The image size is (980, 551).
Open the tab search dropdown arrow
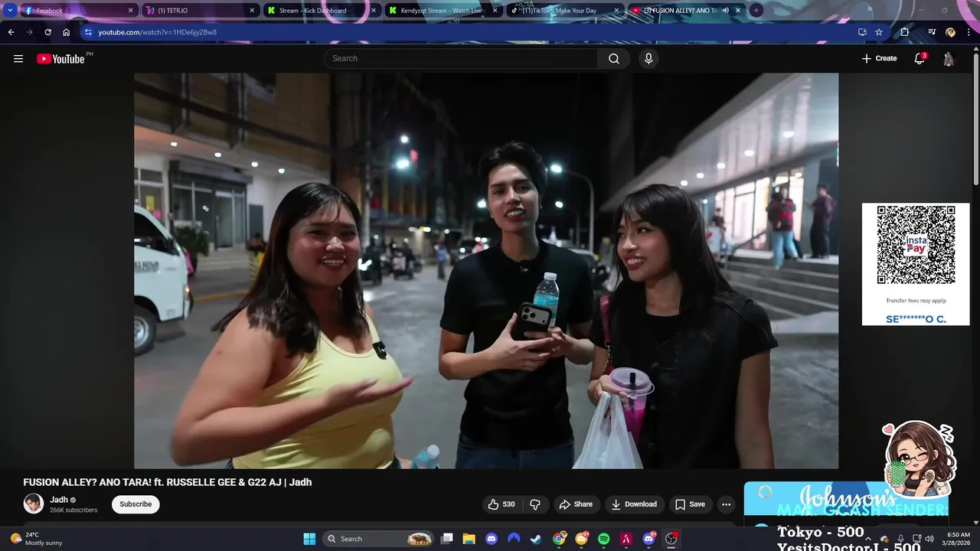10,11
